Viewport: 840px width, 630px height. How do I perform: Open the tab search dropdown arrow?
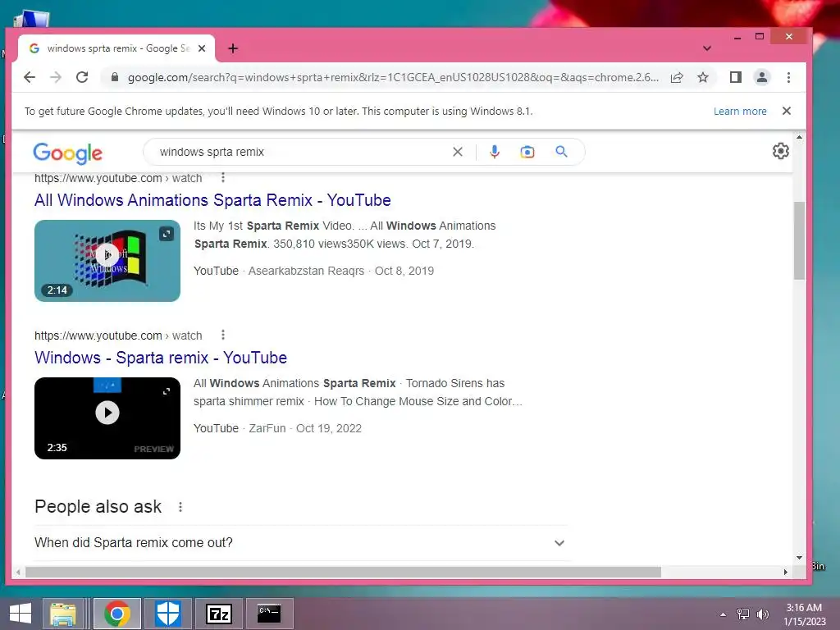pyautogui.click(x=707, y=48)
